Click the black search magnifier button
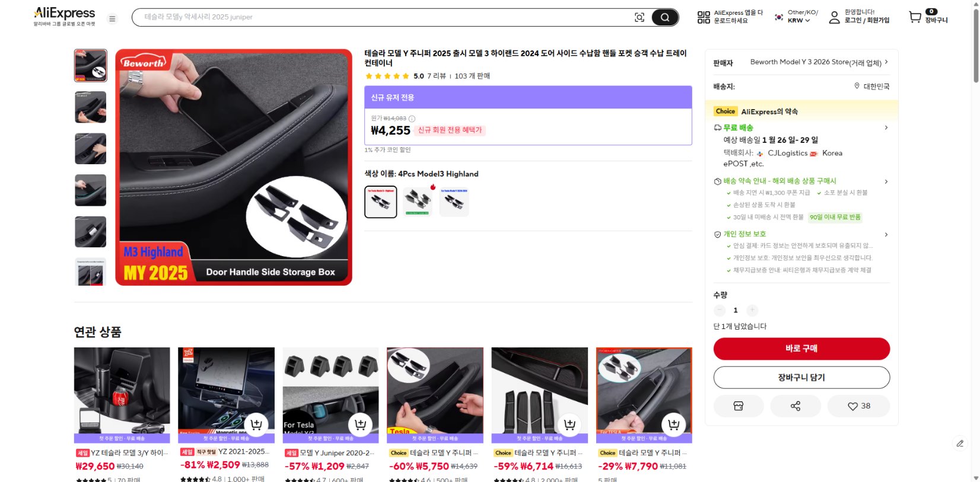This screenshot has width=980, height=482. 665,17
